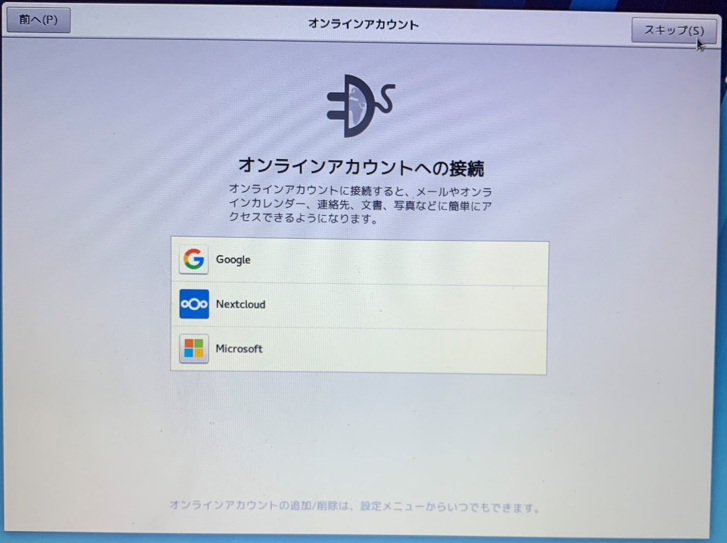Select the Microsoft account text label
The image size is (727, 543).
(239, 349)
